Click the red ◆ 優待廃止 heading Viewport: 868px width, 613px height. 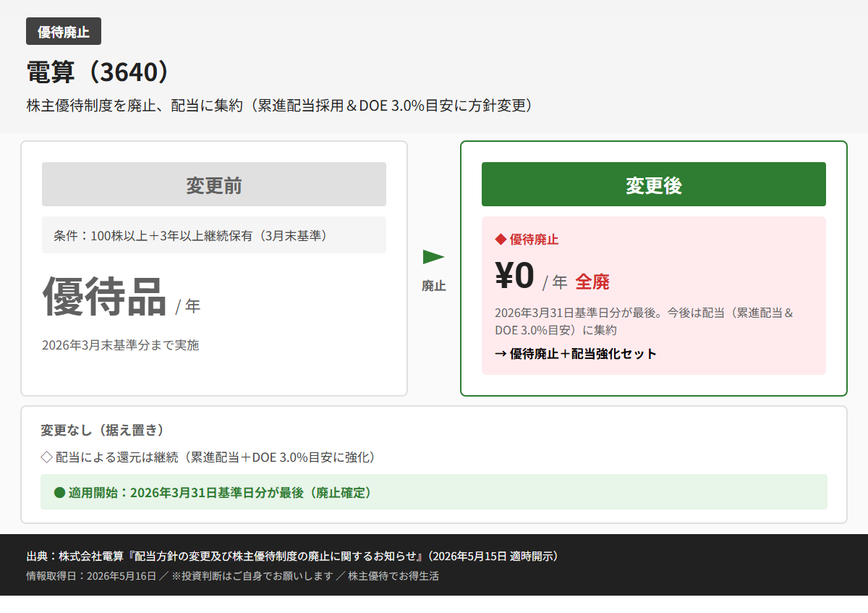(x=527, y=240)
